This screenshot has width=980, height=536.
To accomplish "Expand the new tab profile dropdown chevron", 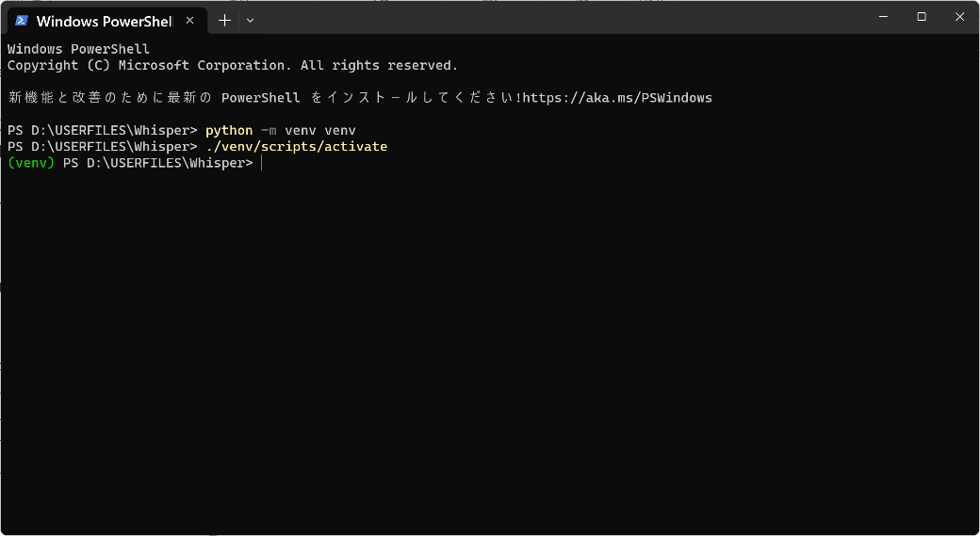I will [250, 20].
